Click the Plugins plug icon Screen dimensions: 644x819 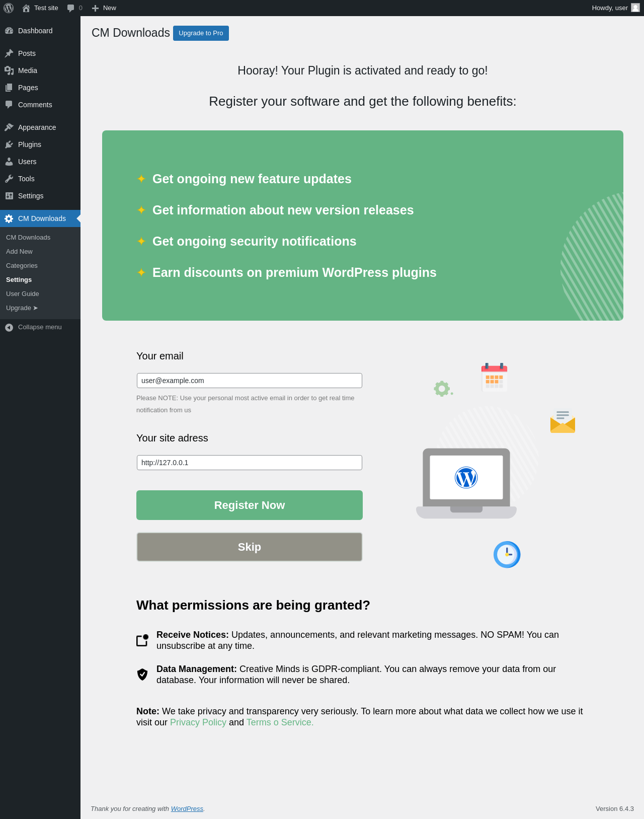(9, 144)
